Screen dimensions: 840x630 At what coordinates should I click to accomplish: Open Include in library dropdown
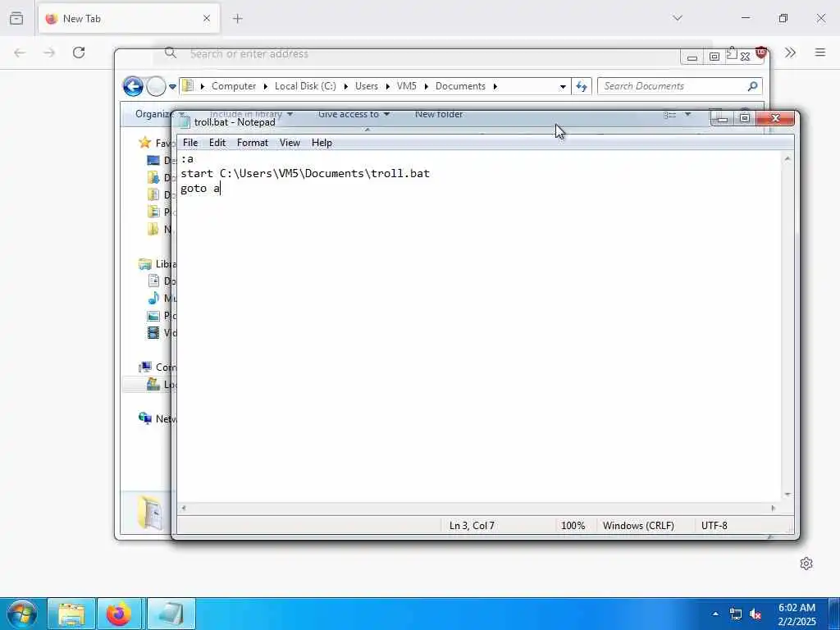(251, 114)
